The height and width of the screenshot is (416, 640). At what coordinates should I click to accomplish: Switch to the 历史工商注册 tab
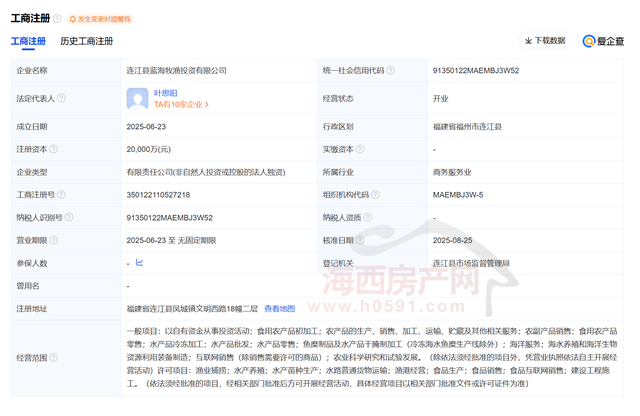86,41
